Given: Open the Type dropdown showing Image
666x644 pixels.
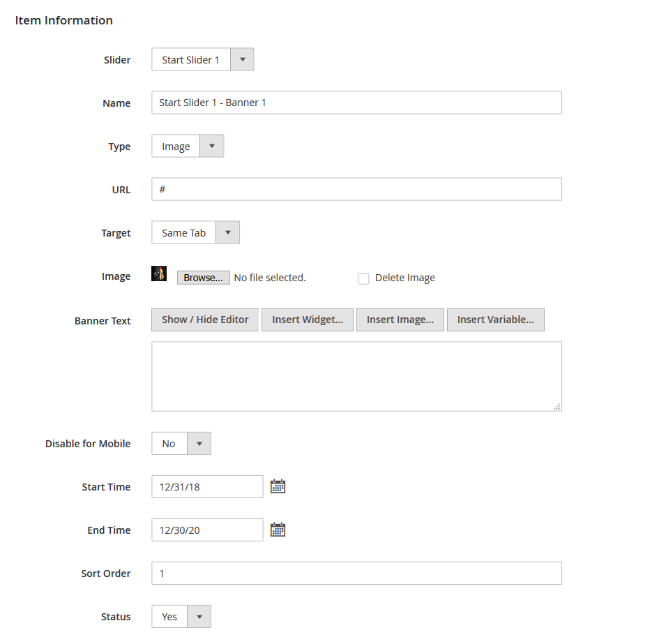Looking at the screenshot, I should [x=188, y=147].
